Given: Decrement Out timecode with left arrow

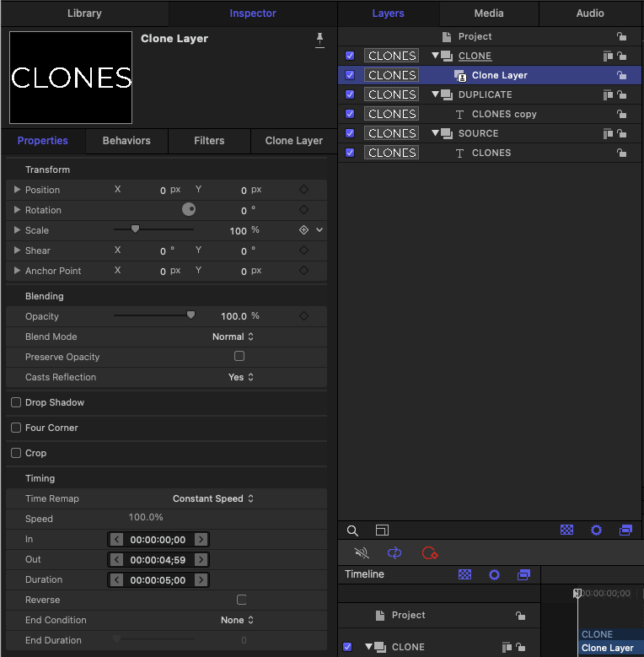Looking at the screenshot, I should (x=116, y=560).
